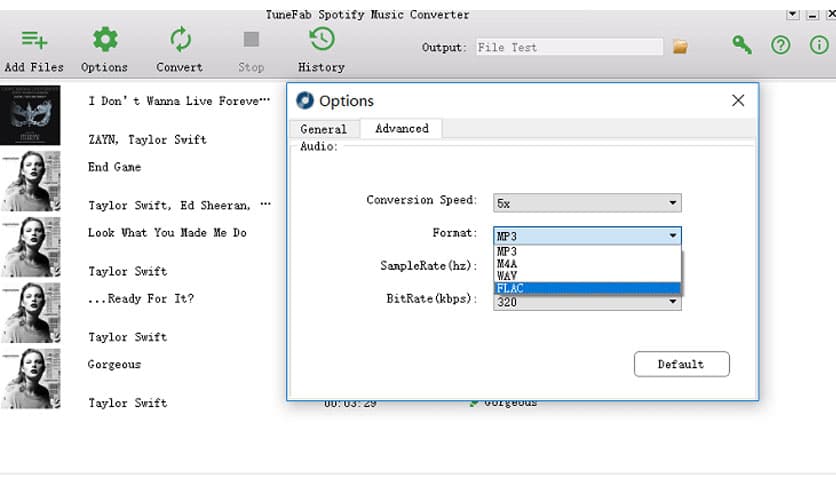The width and height of the screenshot is (836, 484).
Task: Open Options via the gear icon
Action: click(x=105, y=39)
